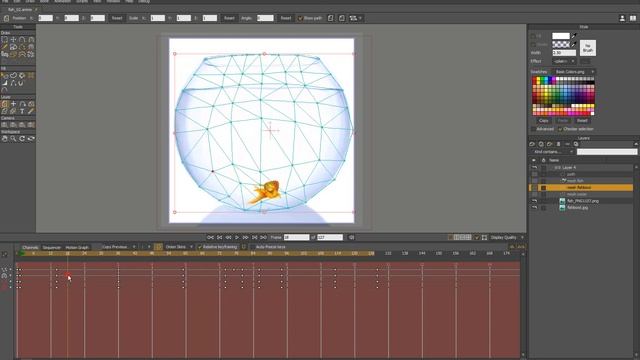The height and width of the screenshot is (360, 640).
Task: Play the animation
Action: 237,237
